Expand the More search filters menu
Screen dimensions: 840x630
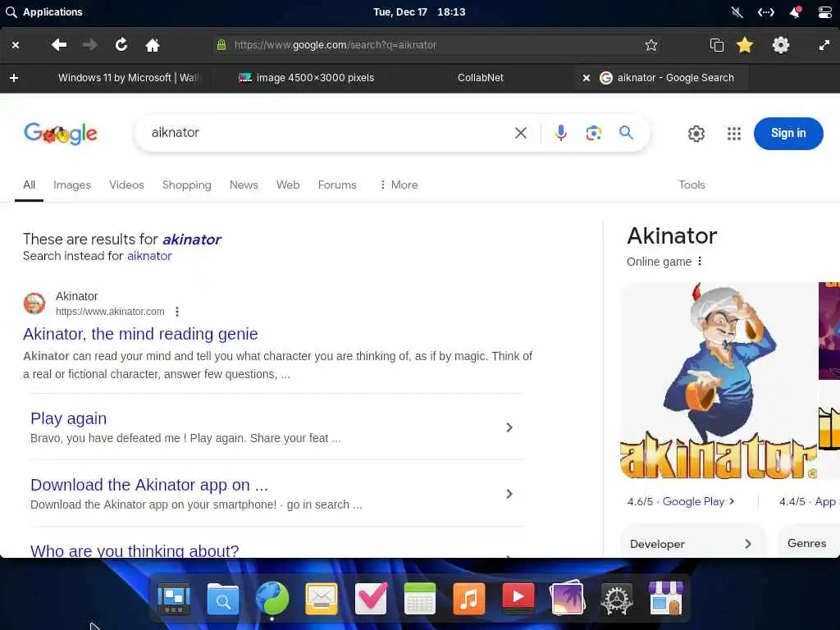point(399,185)
